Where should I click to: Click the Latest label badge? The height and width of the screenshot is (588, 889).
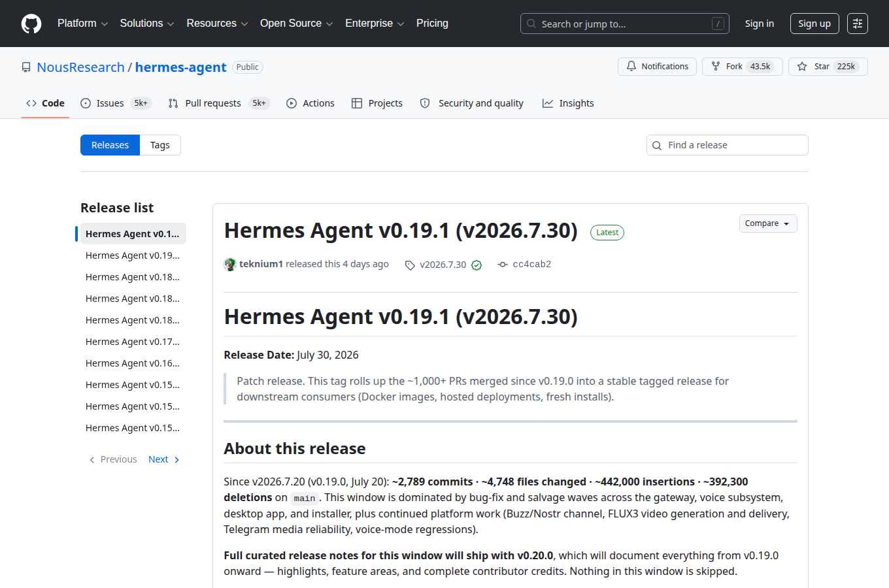(607, 233)
